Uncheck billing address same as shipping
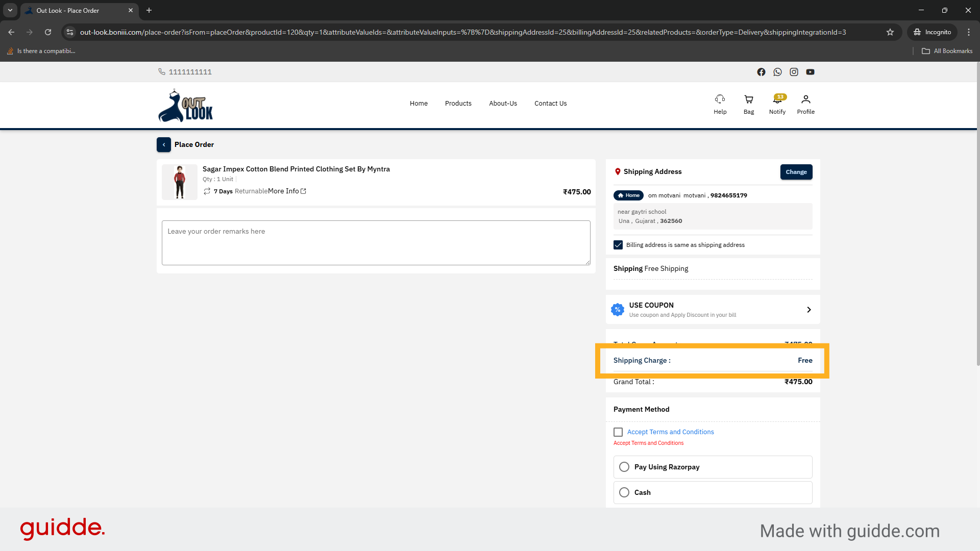 (x=618, y=245)
